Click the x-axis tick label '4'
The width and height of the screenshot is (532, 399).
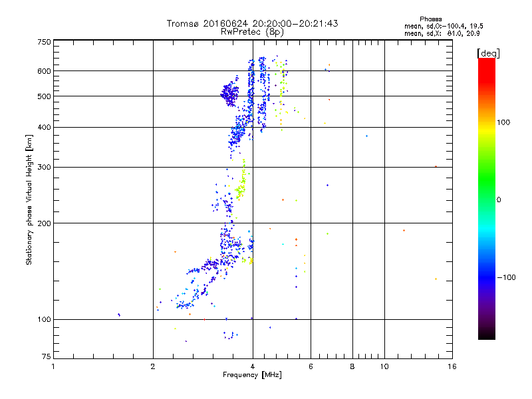pyautogui.click(x=253, y=366)
